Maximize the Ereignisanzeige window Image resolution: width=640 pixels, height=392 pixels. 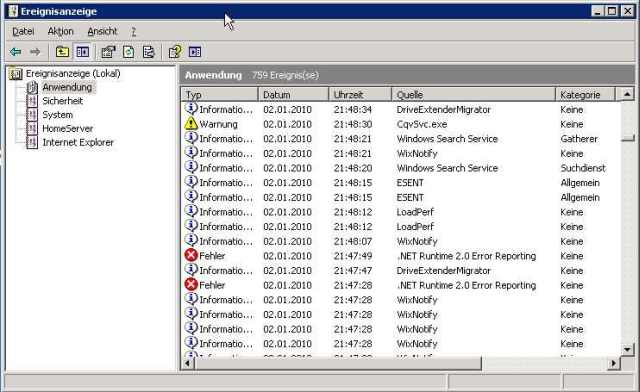[x=612, y=11]
